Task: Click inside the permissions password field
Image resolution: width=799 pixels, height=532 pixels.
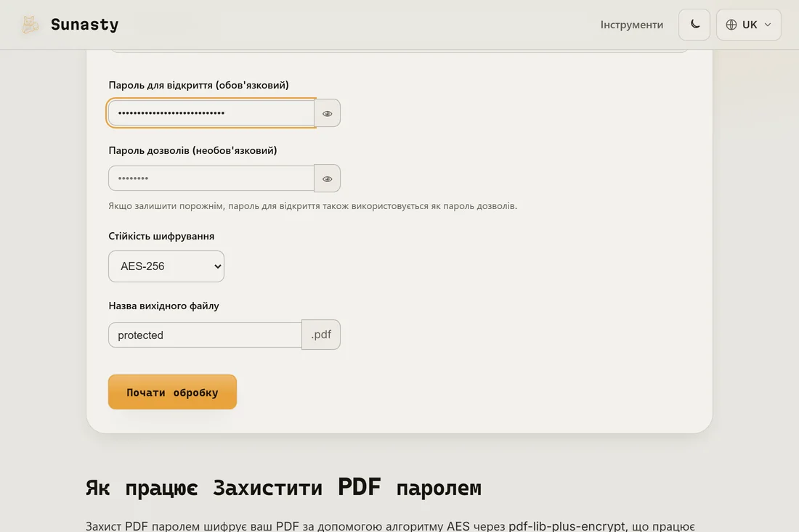Action: pos(211,179)
